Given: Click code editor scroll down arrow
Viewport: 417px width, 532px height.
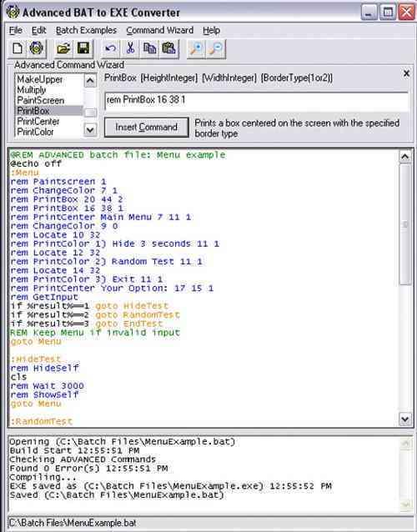Looking at the screenshot, I should (404, 419).
